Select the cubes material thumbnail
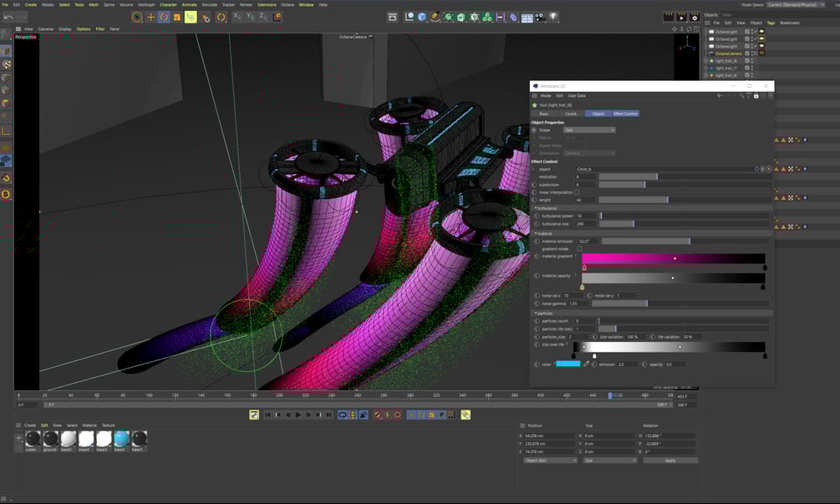 [x=32, y=439]
